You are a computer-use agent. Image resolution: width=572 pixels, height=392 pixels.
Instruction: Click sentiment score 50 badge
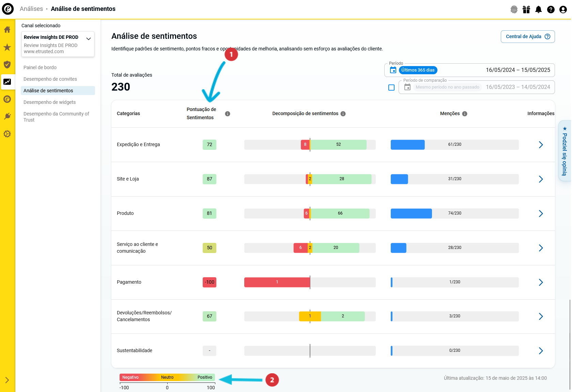pyautogui.click(x=210, y=248)
